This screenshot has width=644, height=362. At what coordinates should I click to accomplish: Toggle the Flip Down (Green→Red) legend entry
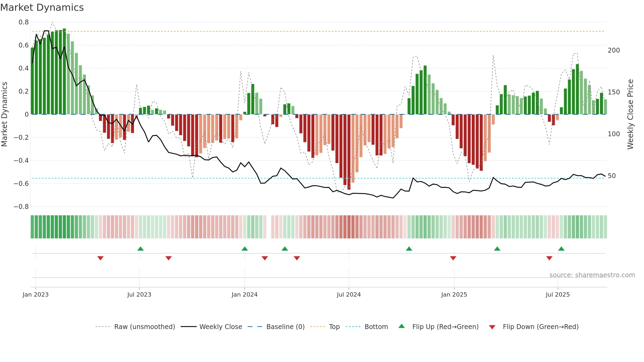point(534,327)
